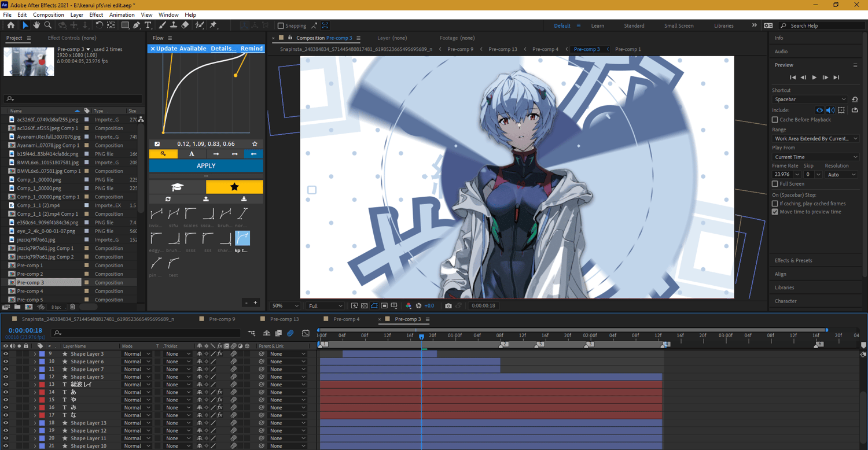This screenshot has width=868, height=450.
Task: Select the Puppet Pin tool
Action: coord(213,25)
